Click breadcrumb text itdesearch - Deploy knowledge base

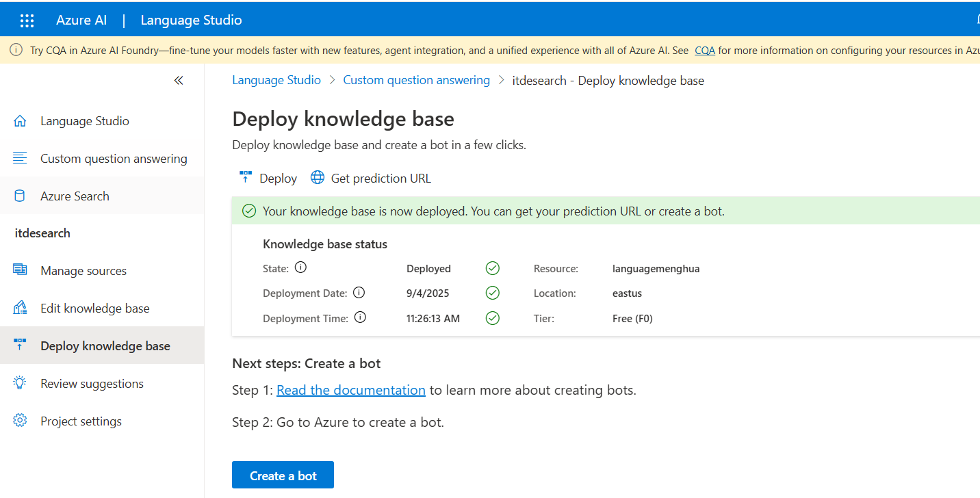608,81
